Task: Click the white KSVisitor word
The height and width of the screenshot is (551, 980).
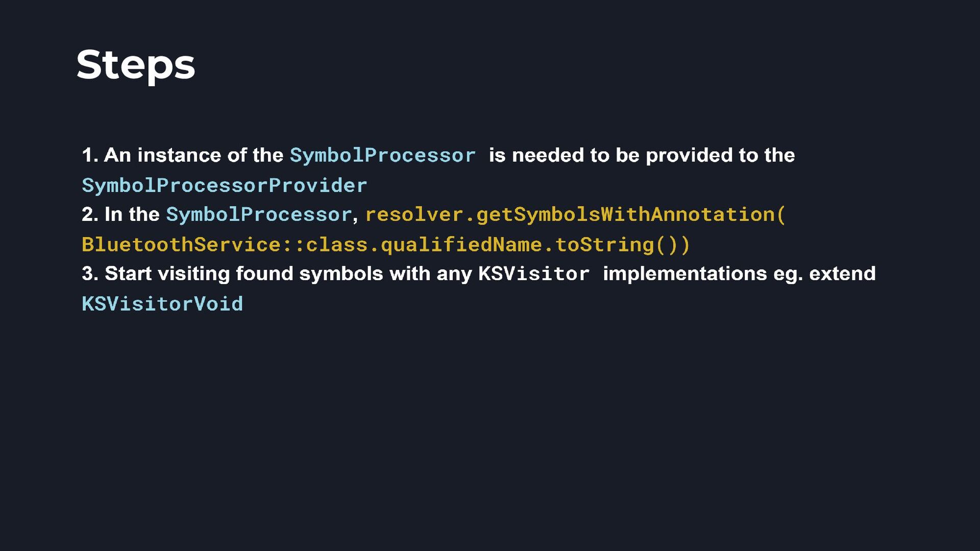Action: pyautogui.click(x=534, y=274)
